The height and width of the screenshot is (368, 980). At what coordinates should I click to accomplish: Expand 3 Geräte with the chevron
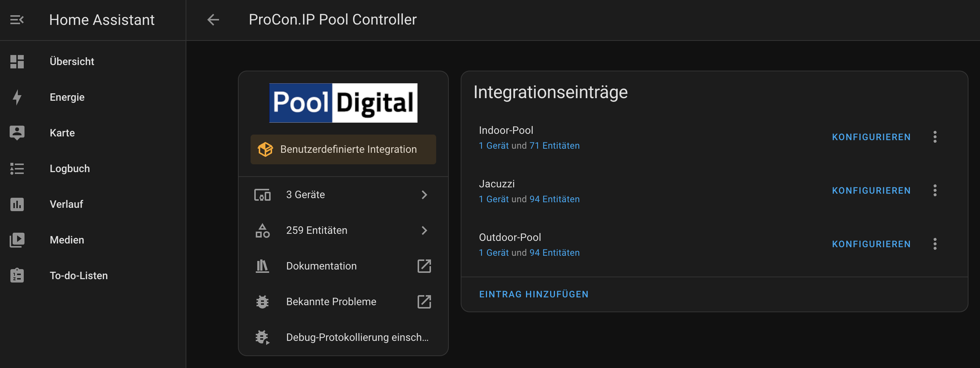(424, 195)
